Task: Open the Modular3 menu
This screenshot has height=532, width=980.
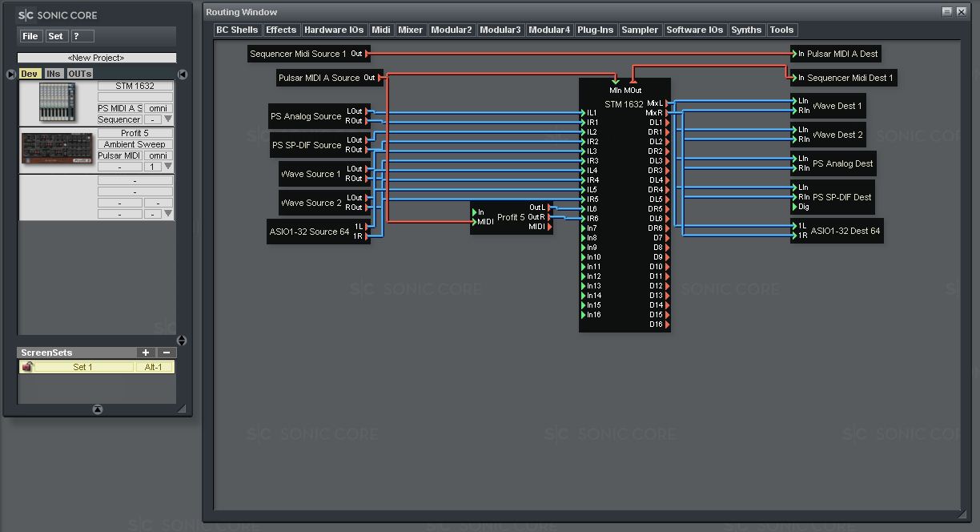Action: pos(500,30)
